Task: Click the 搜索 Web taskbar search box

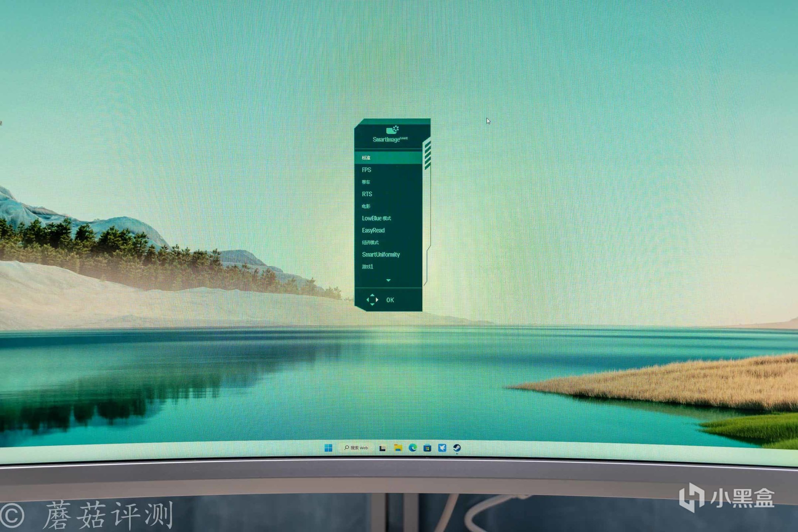Action: point(356,448)
